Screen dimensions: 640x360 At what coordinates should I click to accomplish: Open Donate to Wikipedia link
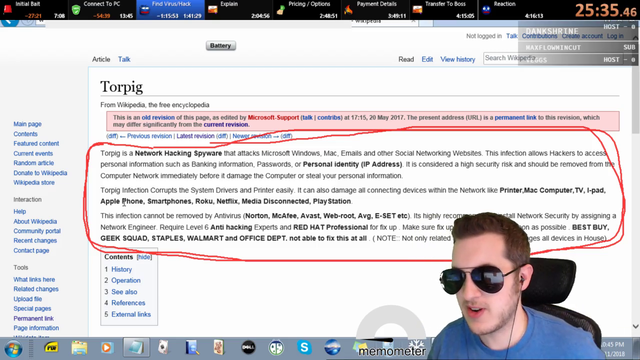click(40, 173)
